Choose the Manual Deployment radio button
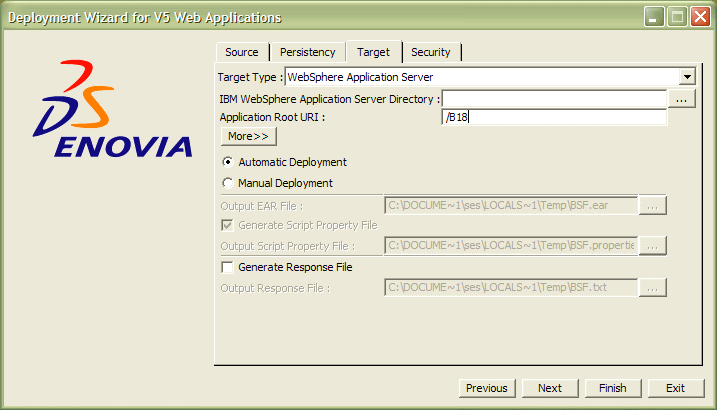 pos(228,183)
